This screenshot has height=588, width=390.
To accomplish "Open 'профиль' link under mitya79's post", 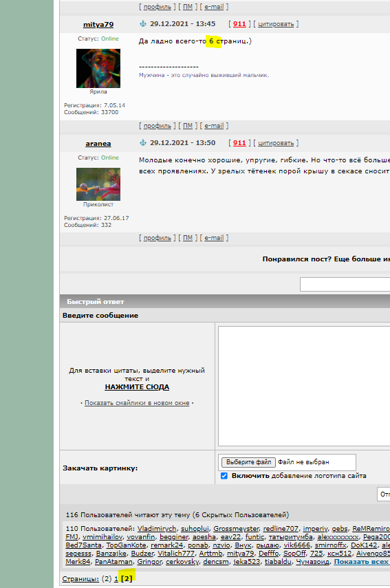I will tap(157, 126).
